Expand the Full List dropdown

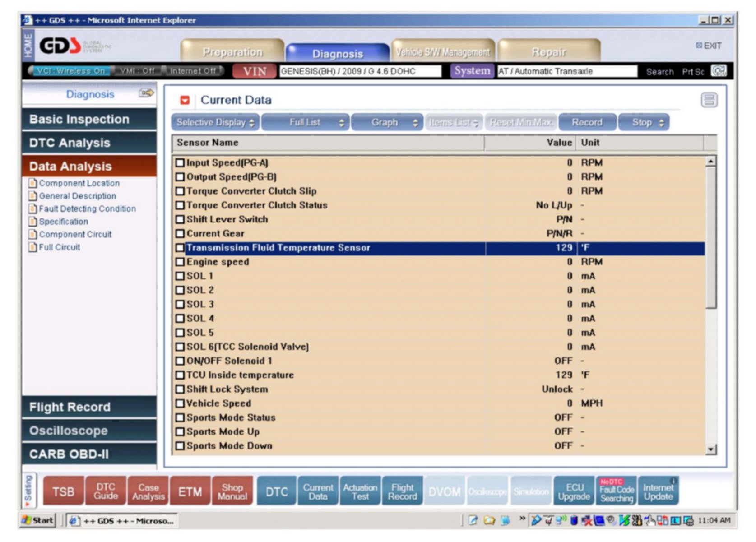[305, 122]
